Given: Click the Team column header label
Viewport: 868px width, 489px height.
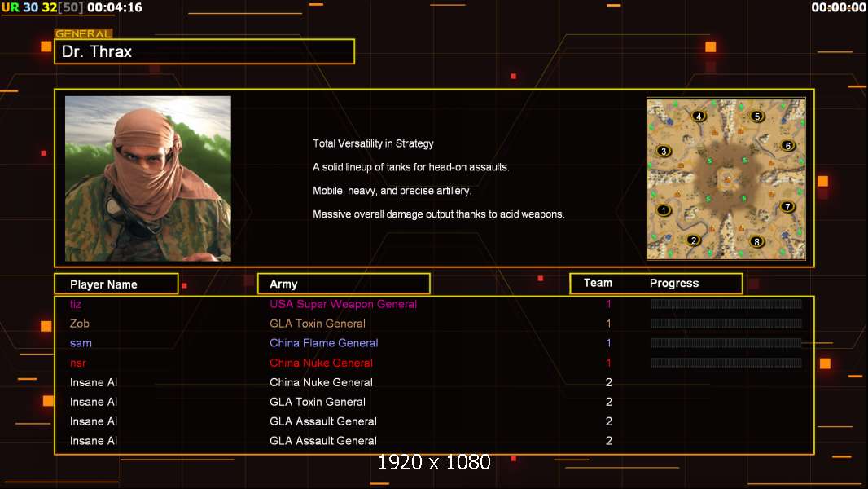Looking at the screenshot, I should (598, 283).
